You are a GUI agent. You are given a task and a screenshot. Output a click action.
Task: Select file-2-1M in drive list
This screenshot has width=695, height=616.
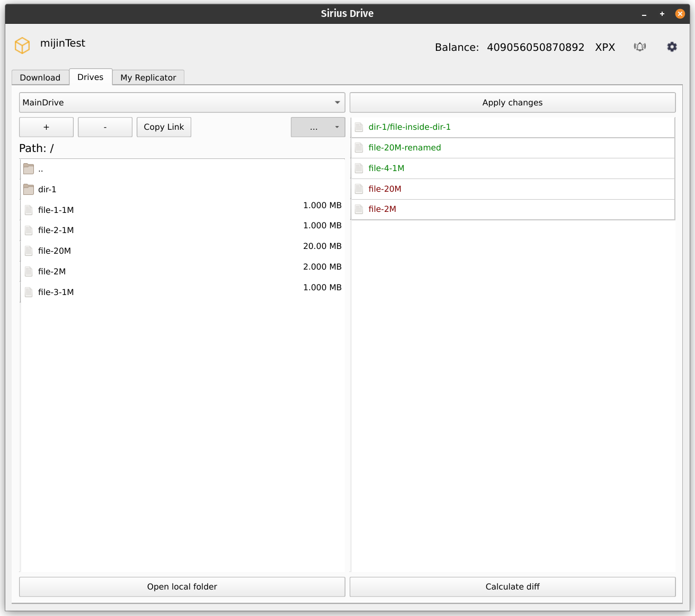coord(182,230)
